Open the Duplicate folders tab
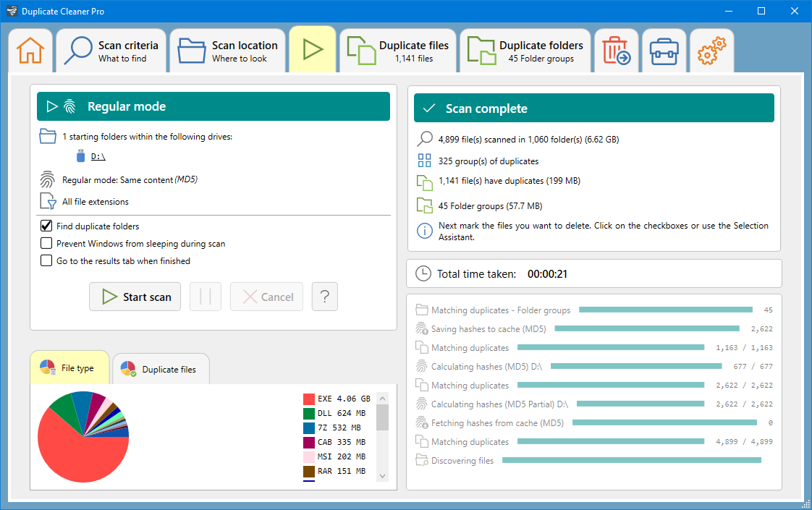Viewport: 812px width, 510px height. coord(525,51)
